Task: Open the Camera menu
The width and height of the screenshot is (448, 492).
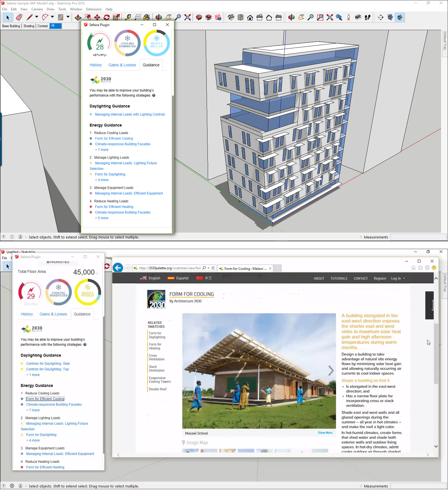Action: point(37,9)
